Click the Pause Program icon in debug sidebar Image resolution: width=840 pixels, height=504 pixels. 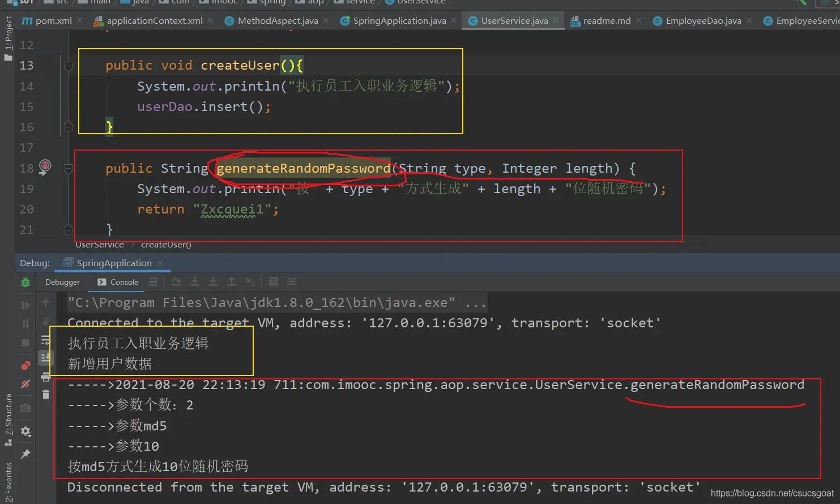pos(25,323)
